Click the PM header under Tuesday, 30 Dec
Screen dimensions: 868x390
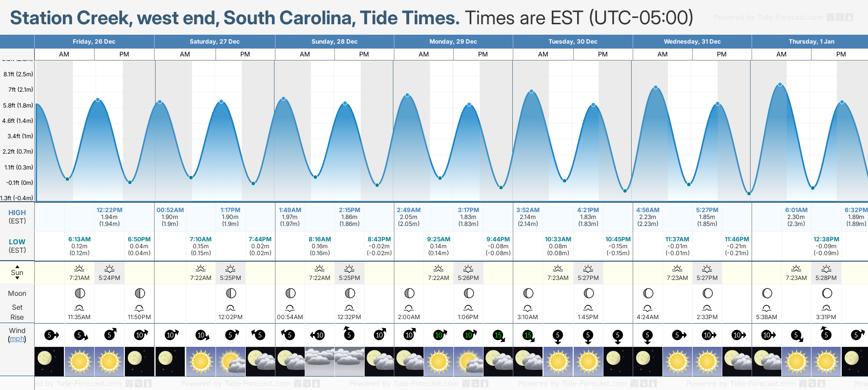pos(602,55)
